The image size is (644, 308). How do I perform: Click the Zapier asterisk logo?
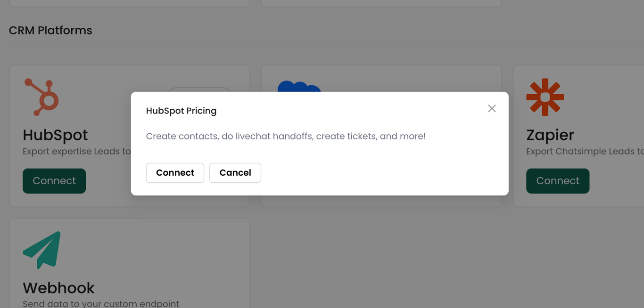(x=545, y=97)
